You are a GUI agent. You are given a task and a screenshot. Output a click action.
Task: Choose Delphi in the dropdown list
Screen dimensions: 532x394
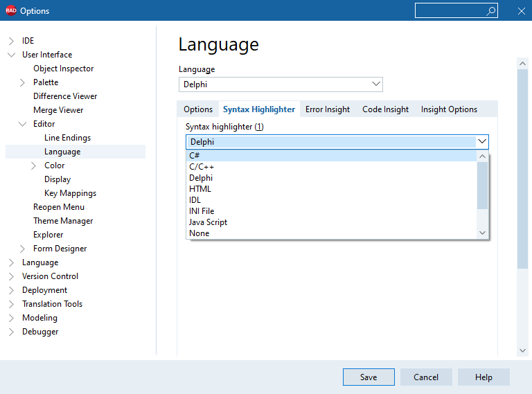coord(332,178)
